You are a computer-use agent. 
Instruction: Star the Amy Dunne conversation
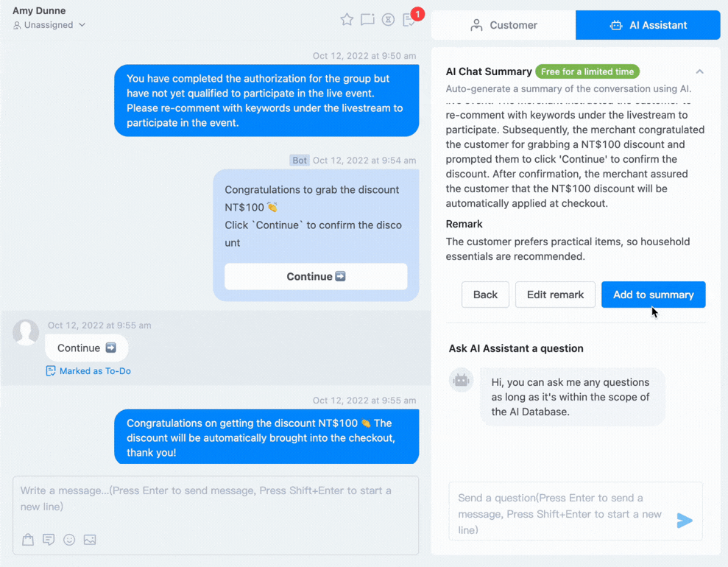[347, 19]
